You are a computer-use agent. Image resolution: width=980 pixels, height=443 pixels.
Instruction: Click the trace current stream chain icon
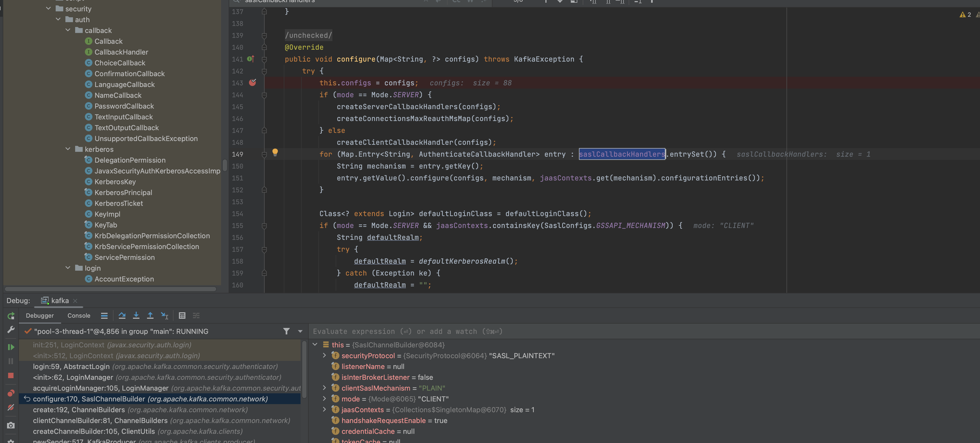(x=196, y=316)
